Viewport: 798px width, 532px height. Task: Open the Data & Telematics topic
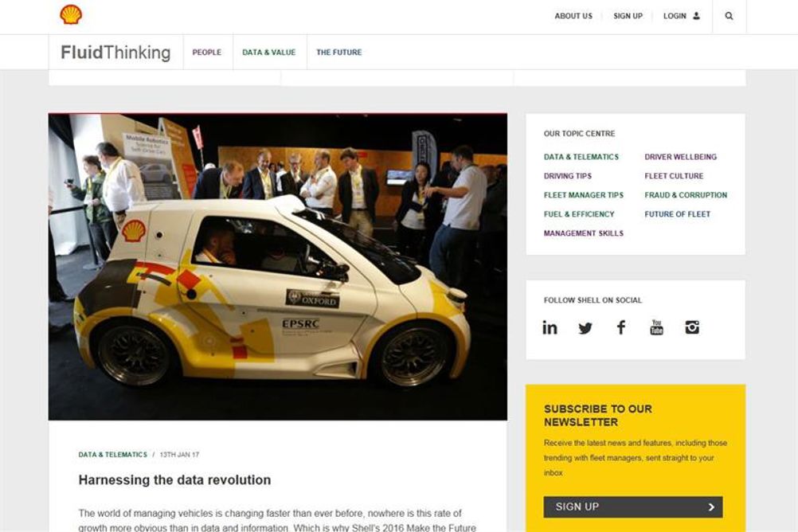click(581, 157)
